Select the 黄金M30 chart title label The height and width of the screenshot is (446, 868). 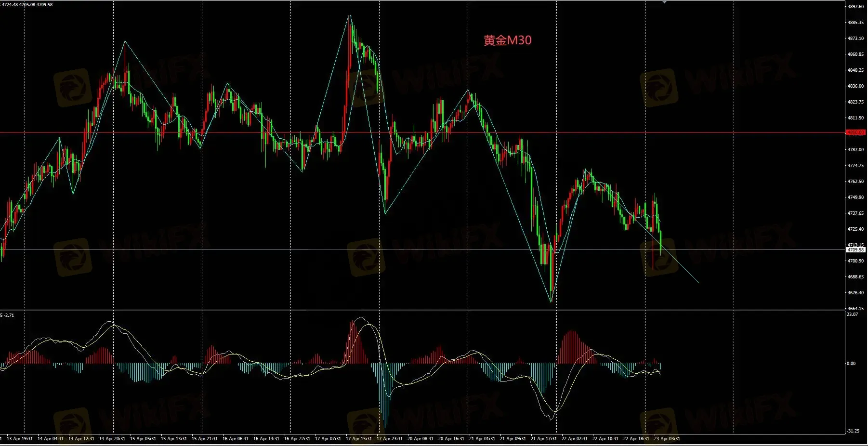508,40
